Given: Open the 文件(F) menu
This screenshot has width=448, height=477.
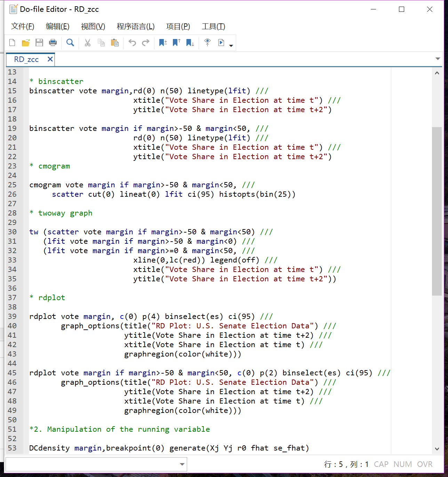Looking at the screenshot, I should pyautogui.click(x=23, y=26).
